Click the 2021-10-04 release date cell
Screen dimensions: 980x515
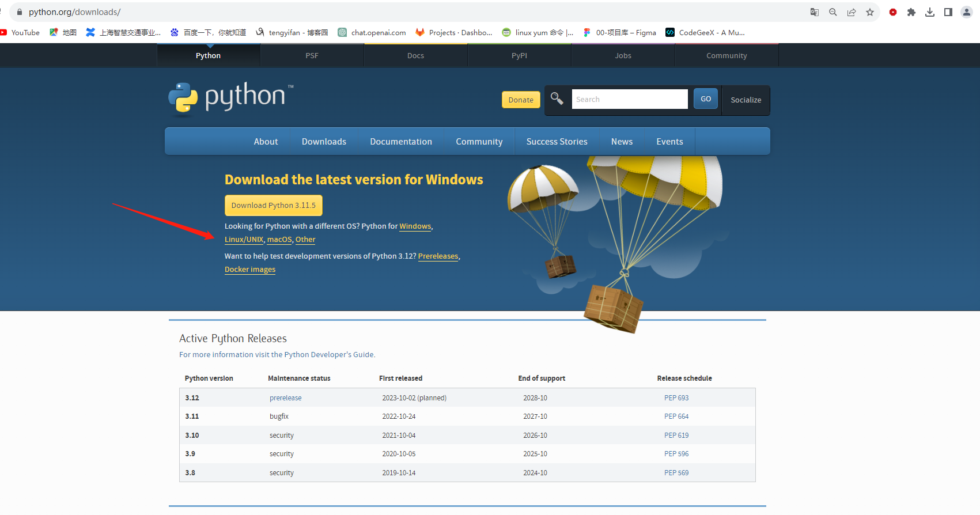click(399, 436)
